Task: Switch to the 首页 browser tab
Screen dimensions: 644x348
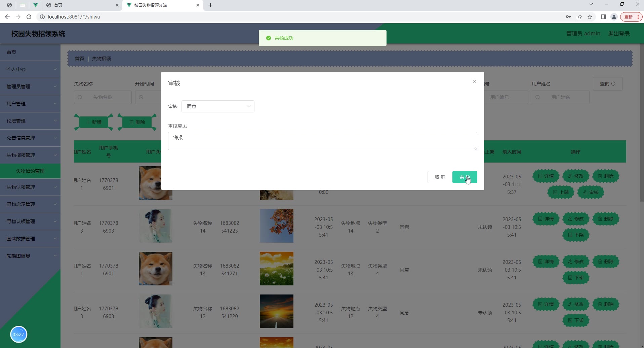Action: 82,5
